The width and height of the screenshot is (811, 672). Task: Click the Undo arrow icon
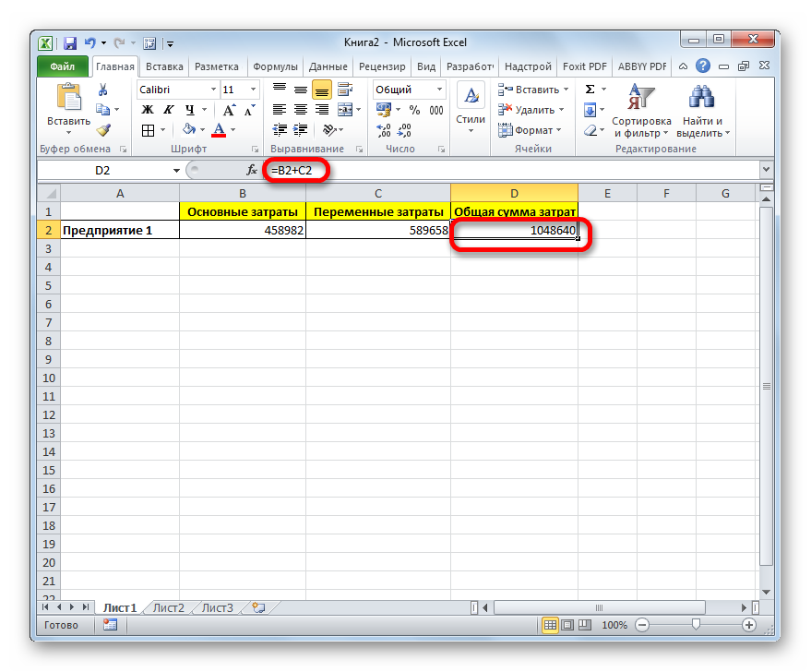point(90,43)
